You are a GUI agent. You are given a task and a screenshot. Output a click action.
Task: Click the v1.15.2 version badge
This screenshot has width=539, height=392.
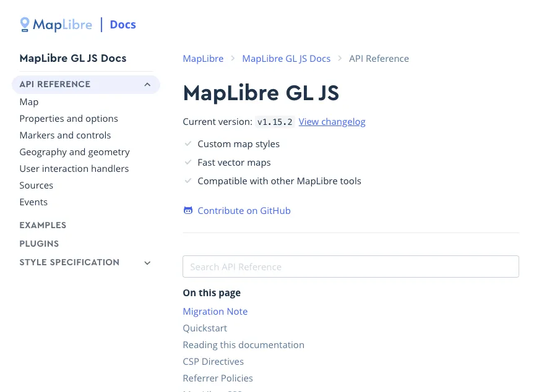[275, 122]
